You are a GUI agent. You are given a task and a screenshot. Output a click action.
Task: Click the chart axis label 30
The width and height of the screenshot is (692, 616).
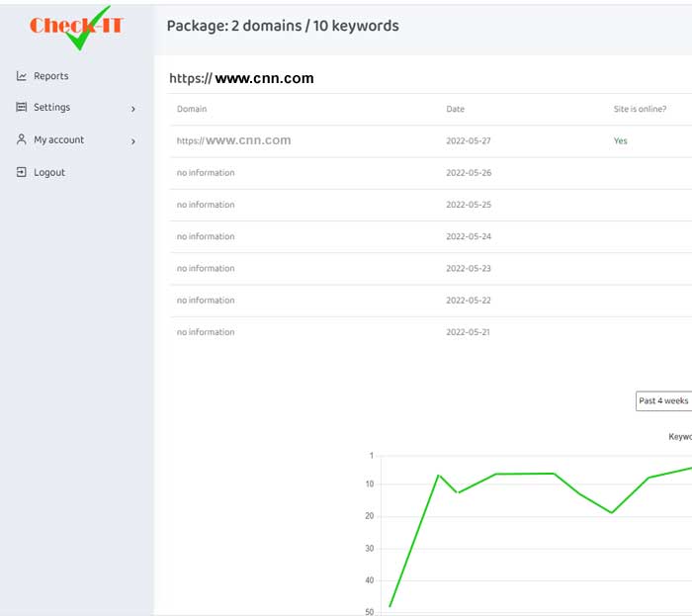point(370,548)
